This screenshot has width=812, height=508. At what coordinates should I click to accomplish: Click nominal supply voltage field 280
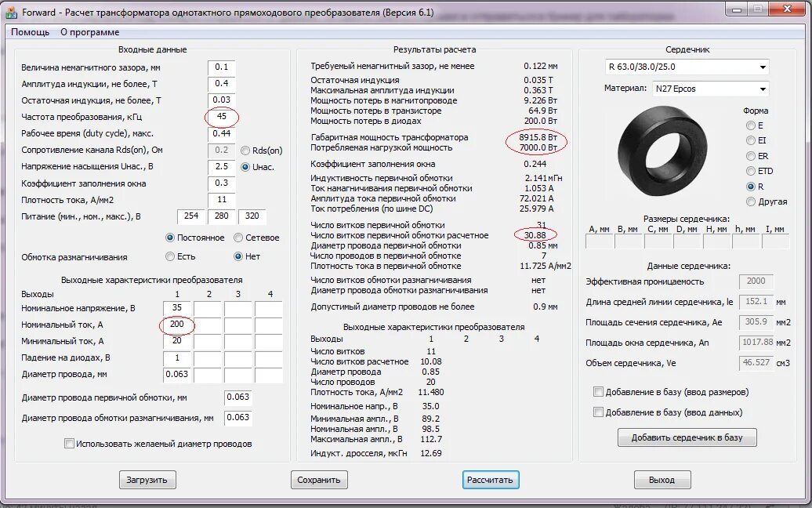[x=222, y=216]
